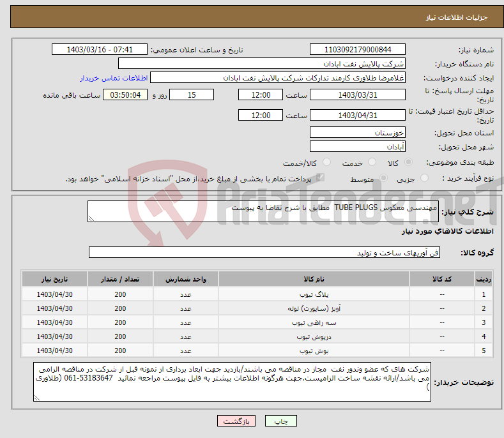Click the چاپ (print) button
Image resolution: width=504 pixels, height=438 pixels.
tap(280, 421)
